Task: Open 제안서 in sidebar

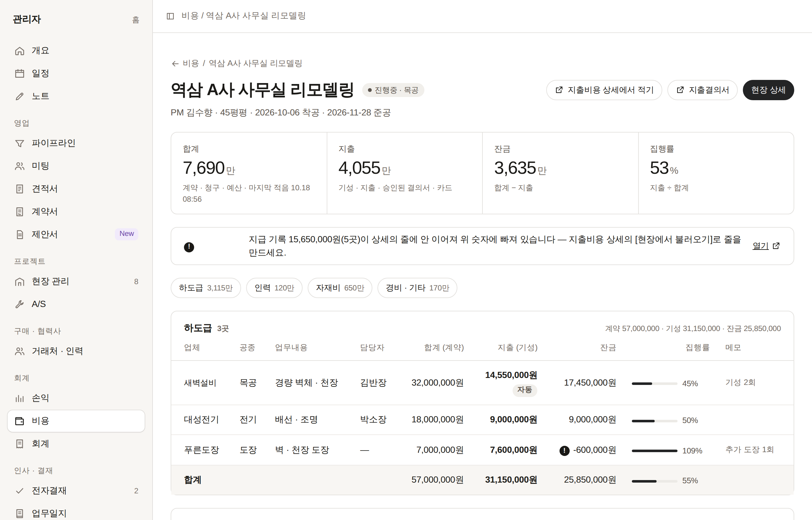Action: tap(76, 234)
